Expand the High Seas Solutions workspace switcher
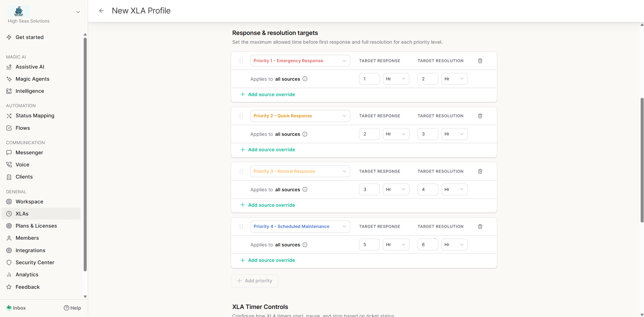Image resolution: width=644 pixels, height=317 pixels. 78,12
